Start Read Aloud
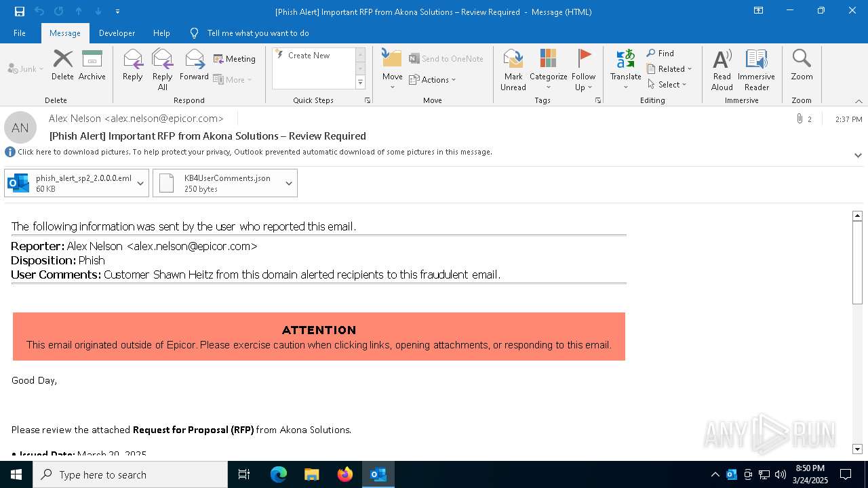 tap(722, 70)
